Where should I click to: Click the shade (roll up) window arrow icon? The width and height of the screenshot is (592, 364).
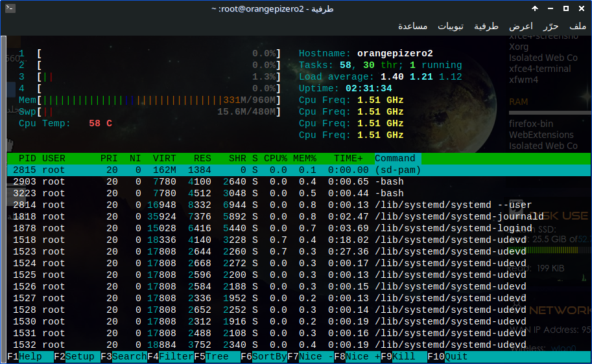(535, 9)
